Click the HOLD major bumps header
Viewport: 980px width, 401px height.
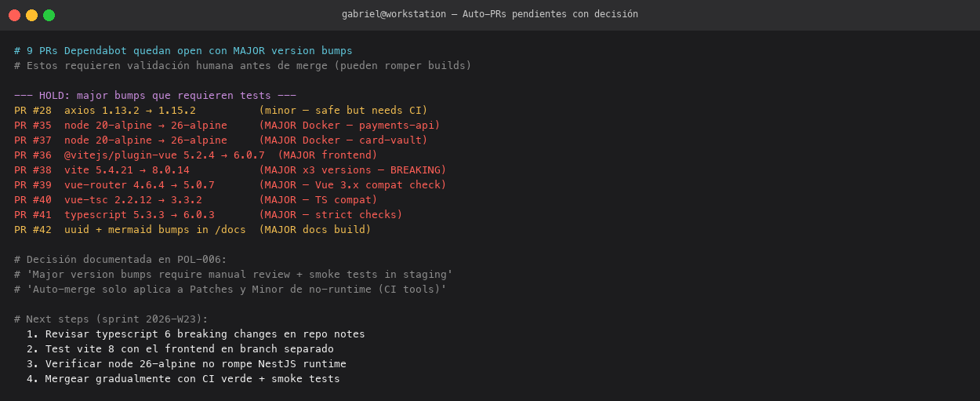pos(155,96)
